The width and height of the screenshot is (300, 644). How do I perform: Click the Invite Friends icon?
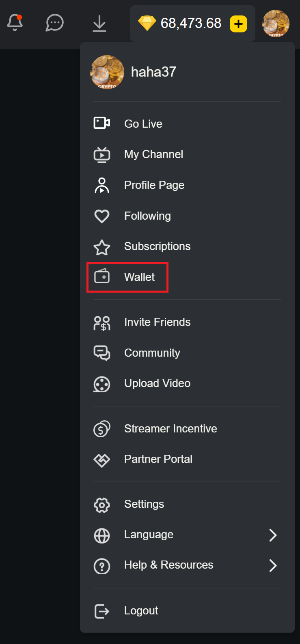101,322
